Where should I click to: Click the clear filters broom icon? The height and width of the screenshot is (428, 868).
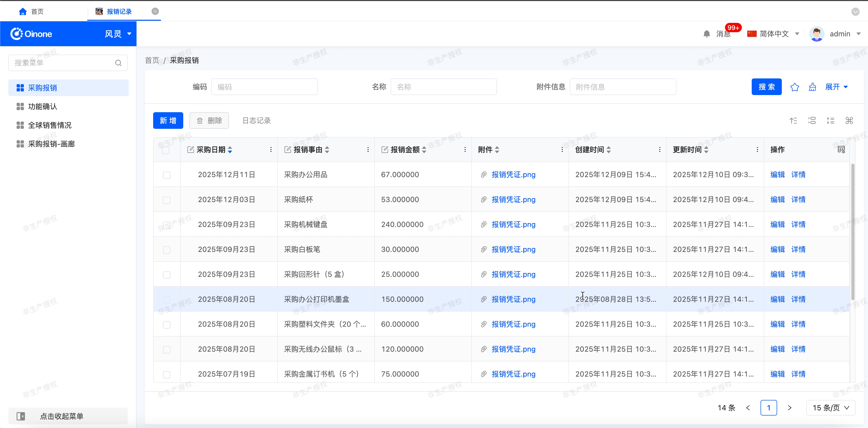click(812, 87)
